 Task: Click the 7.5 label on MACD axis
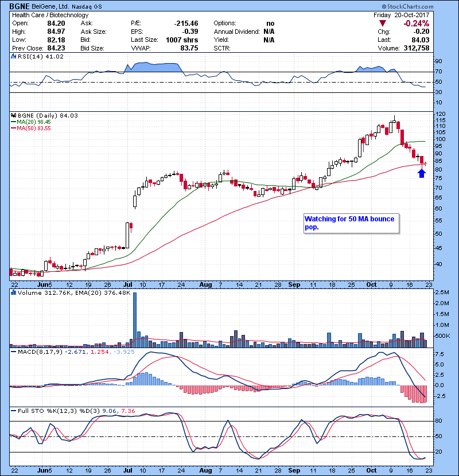pyautogui.click(x=439, y=354)
